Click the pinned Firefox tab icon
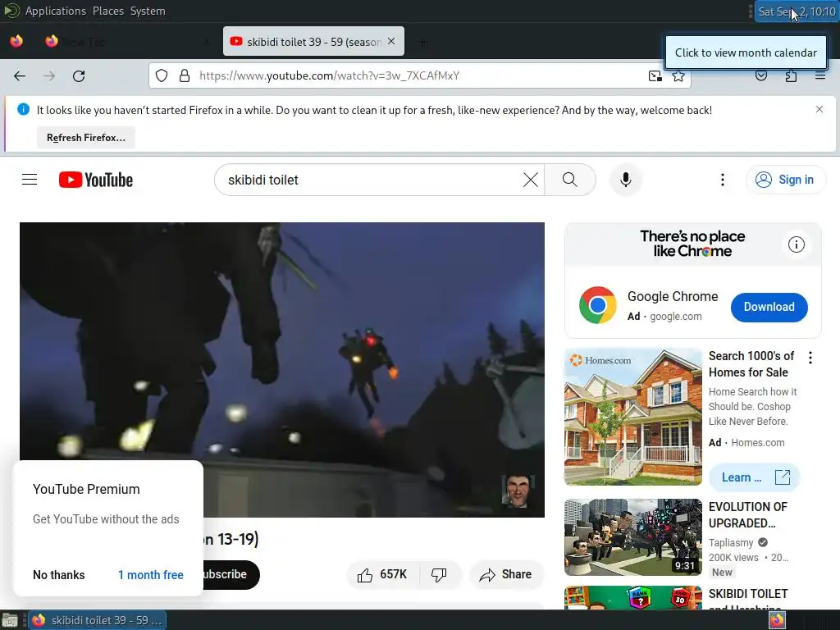The height and width of the screenshot is (630, 840). 16,41
